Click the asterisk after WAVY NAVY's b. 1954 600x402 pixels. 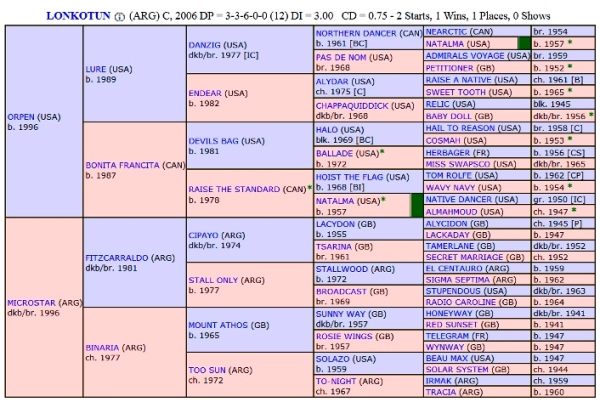(569, 187)
